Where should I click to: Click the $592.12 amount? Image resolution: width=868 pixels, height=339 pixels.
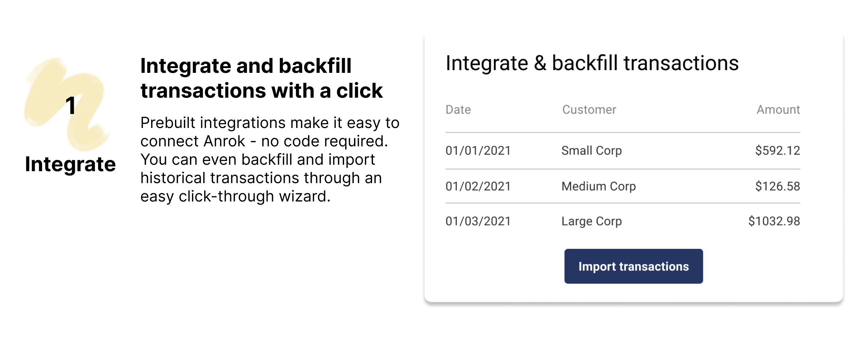(777, 150)
